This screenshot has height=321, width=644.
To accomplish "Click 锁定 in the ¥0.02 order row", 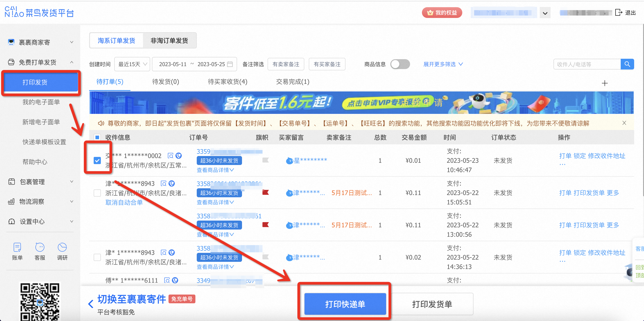I will tap(579, 252).
